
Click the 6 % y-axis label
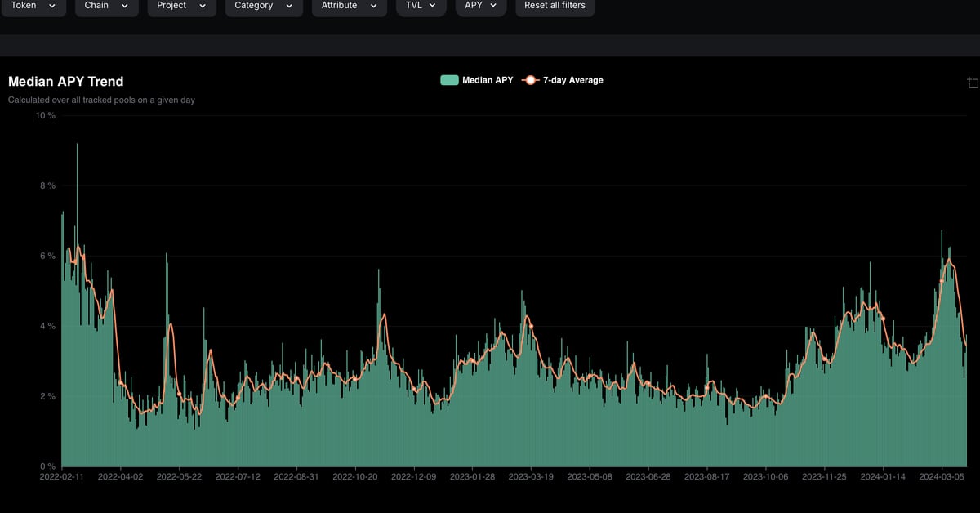pyautogui.click(x=48, y=256)
